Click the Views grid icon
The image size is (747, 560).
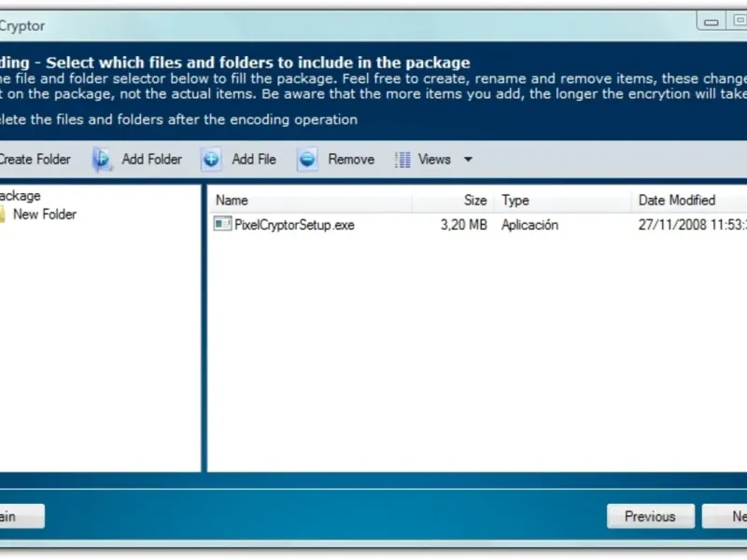(402, 160)
